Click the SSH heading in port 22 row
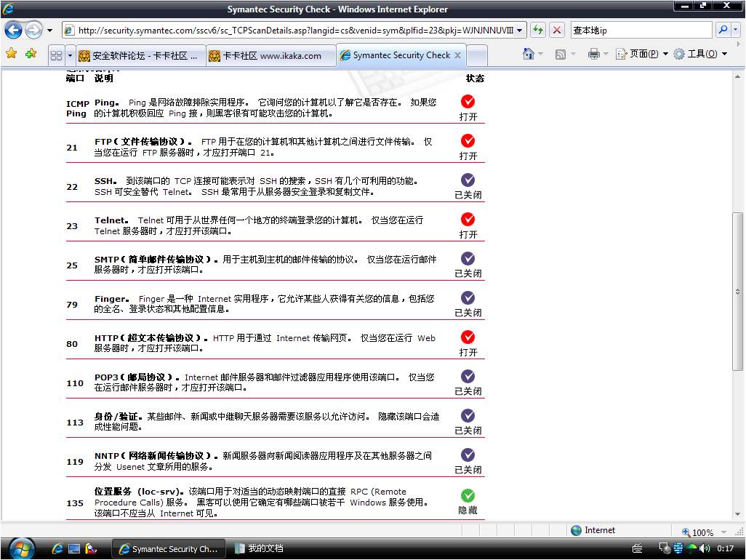This screenshot has height=560, width=746. (105, 181)
